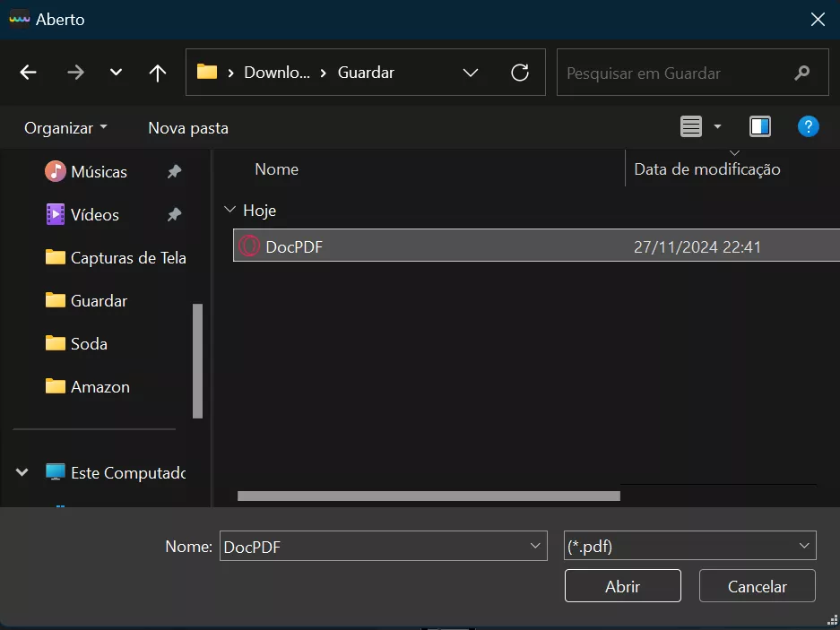
Task: Open the (*.pdf) file type dropdown
Action: (803, 545)
